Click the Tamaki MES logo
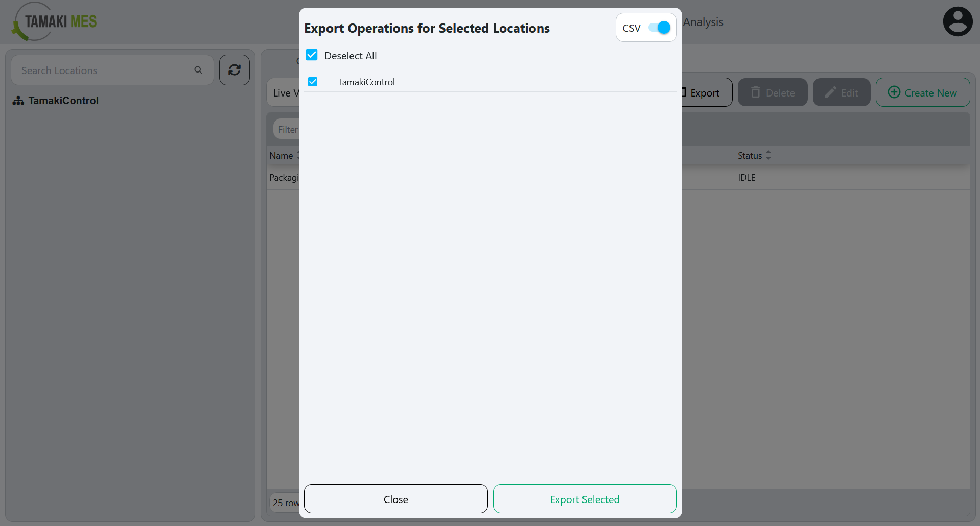 [53, 21]
